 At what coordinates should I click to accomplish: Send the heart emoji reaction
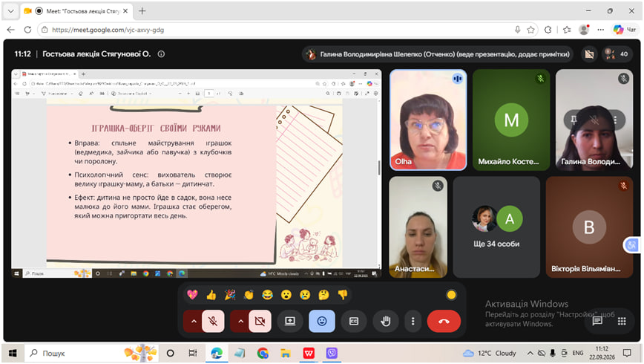point(192,295)
